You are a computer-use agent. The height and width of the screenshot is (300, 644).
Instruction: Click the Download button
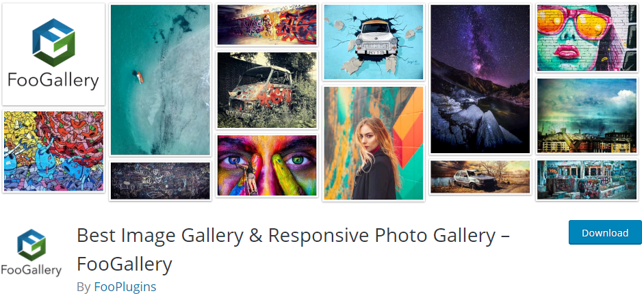[x=605, y=232]
